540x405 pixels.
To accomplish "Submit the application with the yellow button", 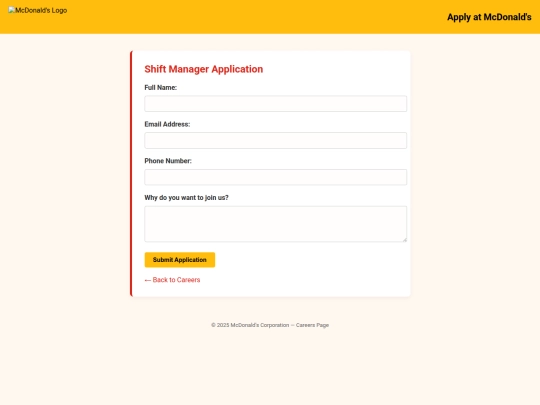I will pos(180,260).
